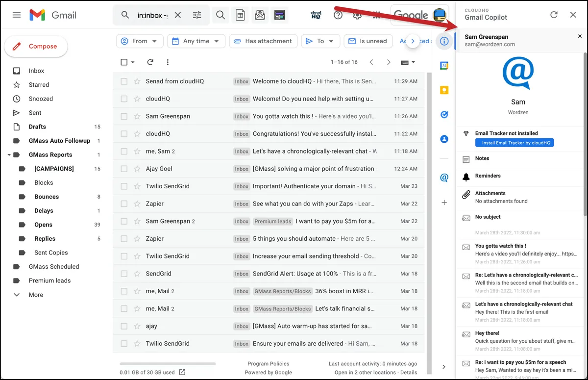Open the Any time filter dropdown

(x=196, y=41)
